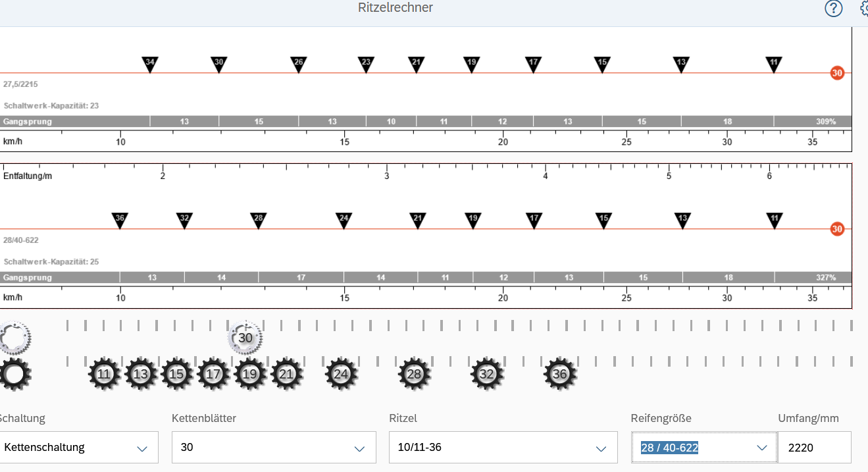The width and height of the screenshot is (868, 472).
Task: Open the Ritzel dropdown showing 10/11-36
Action: tap(601, 448)
